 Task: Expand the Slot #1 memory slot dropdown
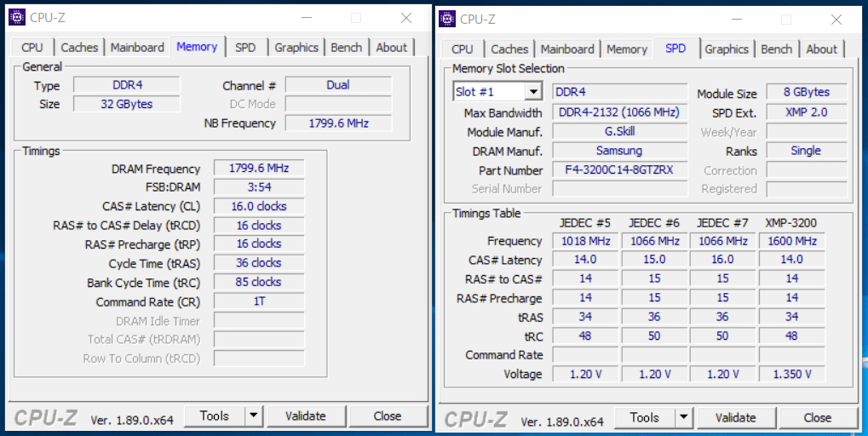[x=533, y=92]
